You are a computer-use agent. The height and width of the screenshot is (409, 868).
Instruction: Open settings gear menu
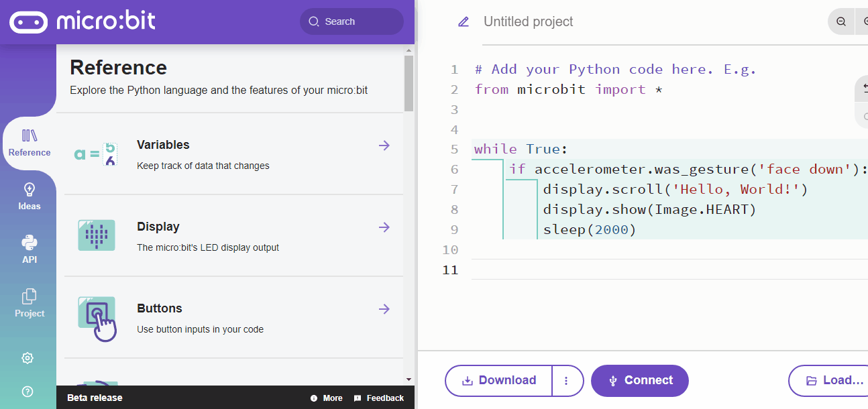click(x=28, y=358)
